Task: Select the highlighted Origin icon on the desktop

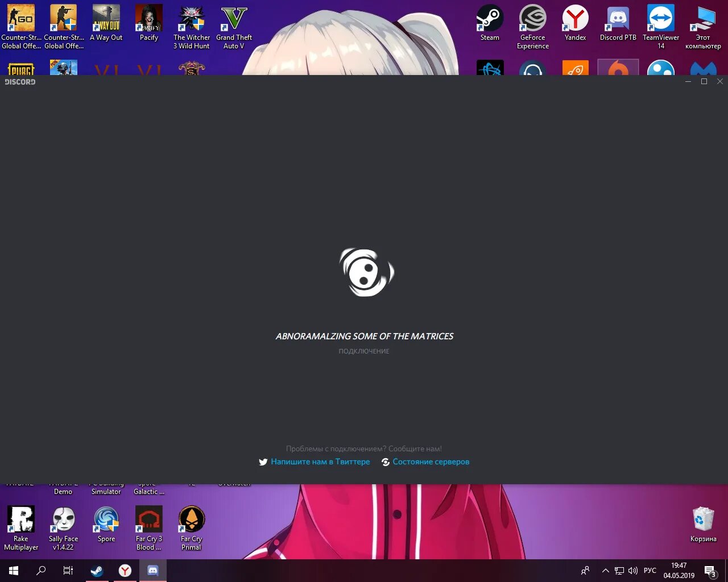Action: pyautogui.click(x=618, y=67)
